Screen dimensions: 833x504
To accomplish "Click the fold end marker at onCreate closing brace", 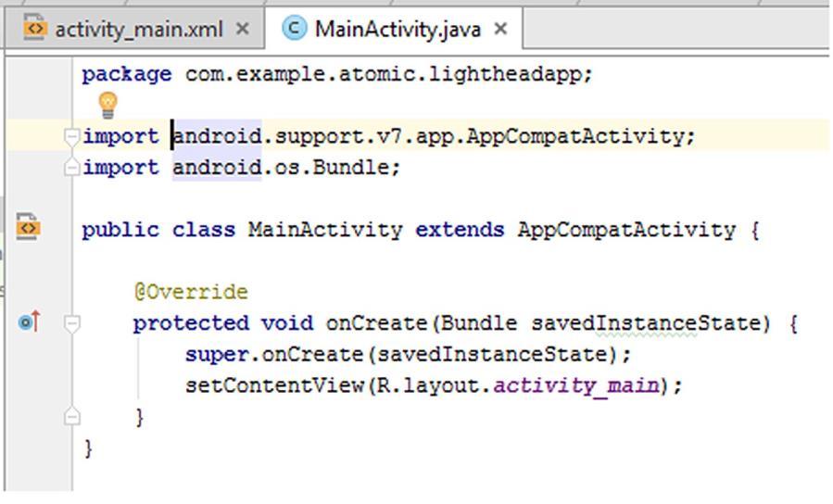I will click(71, 417).
